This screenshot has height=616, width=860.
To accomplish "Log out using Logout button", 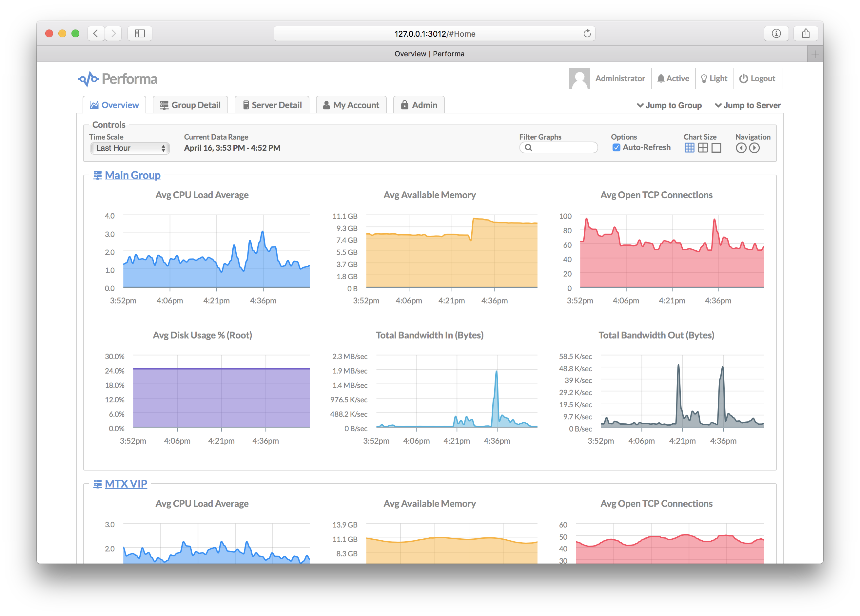I will click(757, 78).
